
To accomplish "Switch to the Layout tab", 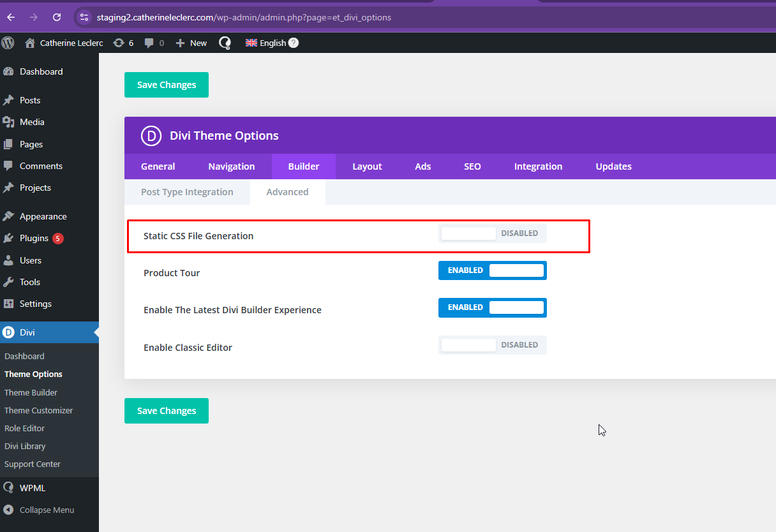I will click(x=367, y=166).
